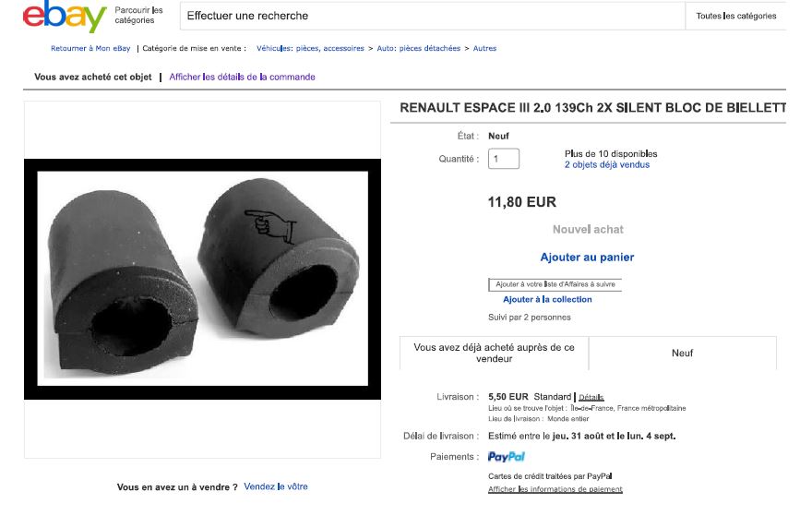Follow the Vendez le vôtre link
Screen dimensions: 812x516
276,486
